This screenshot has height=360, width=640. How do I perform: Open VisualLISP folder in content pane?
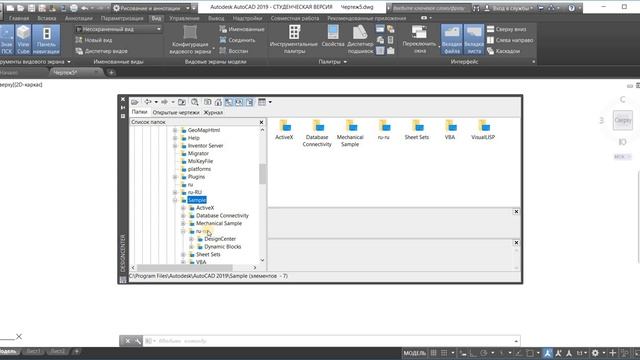pos(483,130)
